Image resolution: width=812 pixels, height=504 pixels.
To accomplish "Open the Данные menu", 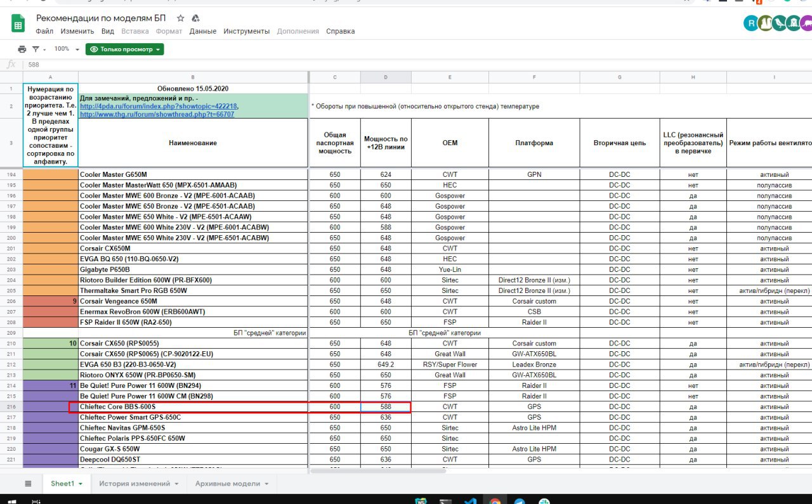I will pos(203,31).
